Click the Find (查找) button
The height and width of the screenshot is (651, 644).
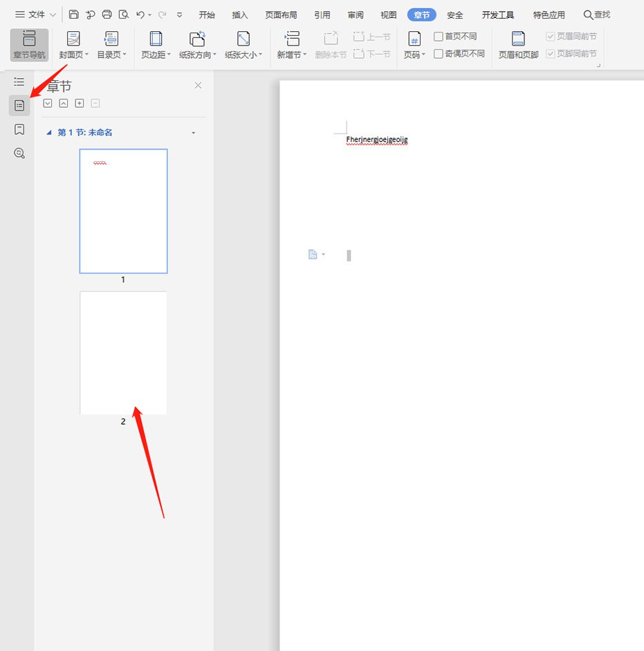coord(597,15)
